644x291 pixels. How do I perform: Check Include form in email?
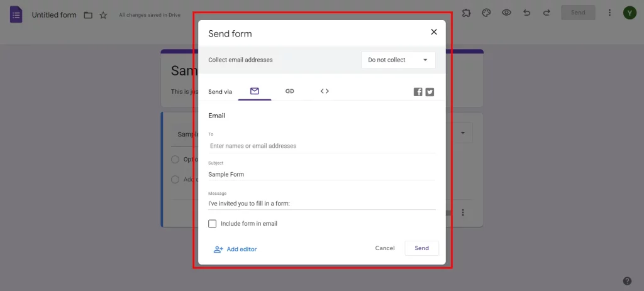(213, 224)
